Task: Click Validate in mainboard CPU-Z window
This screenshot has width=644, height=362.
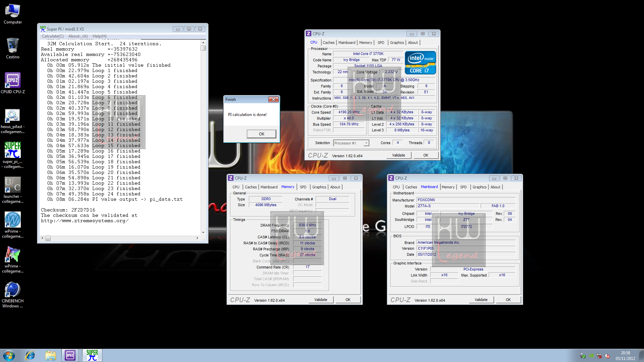Action: coord(481,300)
